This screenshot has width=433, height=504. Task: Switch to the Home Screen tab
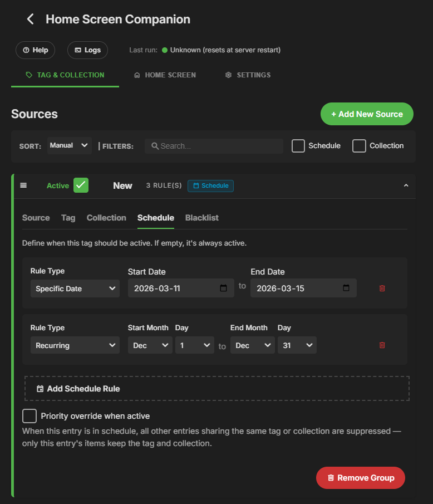[x=165, y=75]
